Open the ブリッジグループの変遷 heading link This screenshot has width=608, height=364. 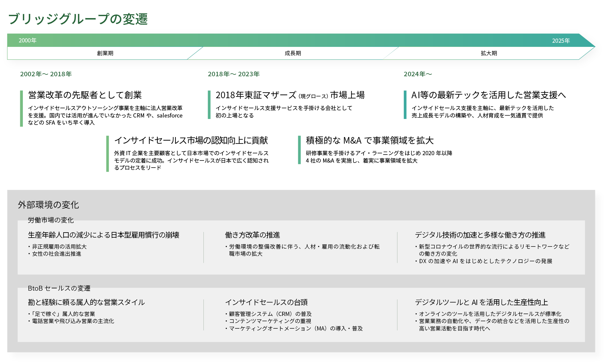point(79,19)
